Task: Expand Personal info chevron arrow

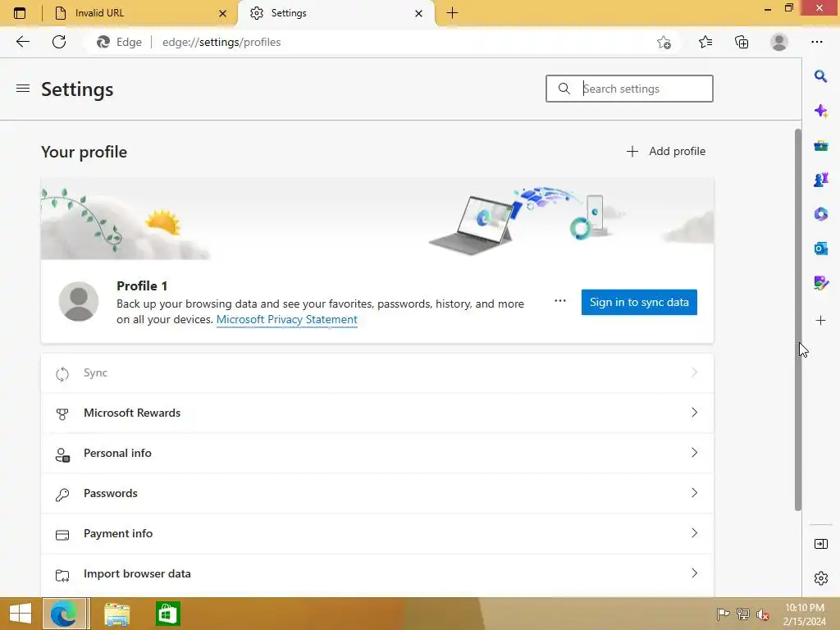Action: click(x=694, y=453)
